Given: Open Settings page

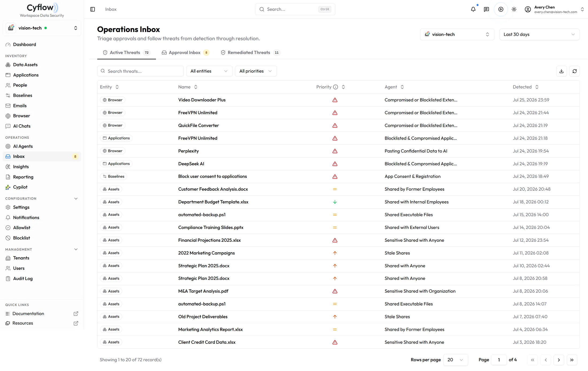Looking at the screenshot, I should coord(21,207).
